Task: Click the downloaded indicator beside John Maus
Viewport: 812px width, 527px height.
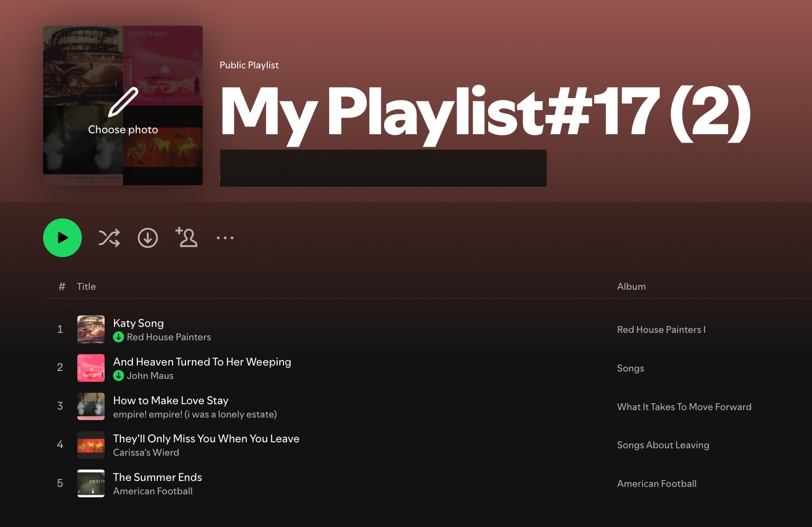Action: (118, 375)
